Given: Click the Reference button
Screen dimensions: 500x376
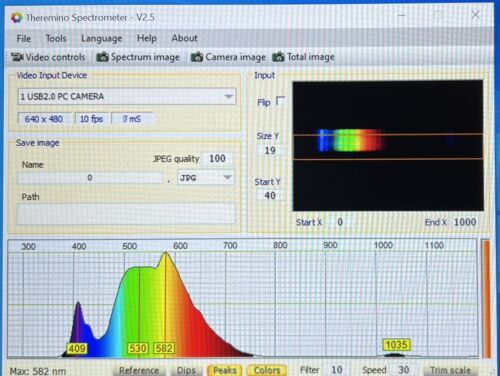Looking at the screenshot, I should (x=139, y=370).
